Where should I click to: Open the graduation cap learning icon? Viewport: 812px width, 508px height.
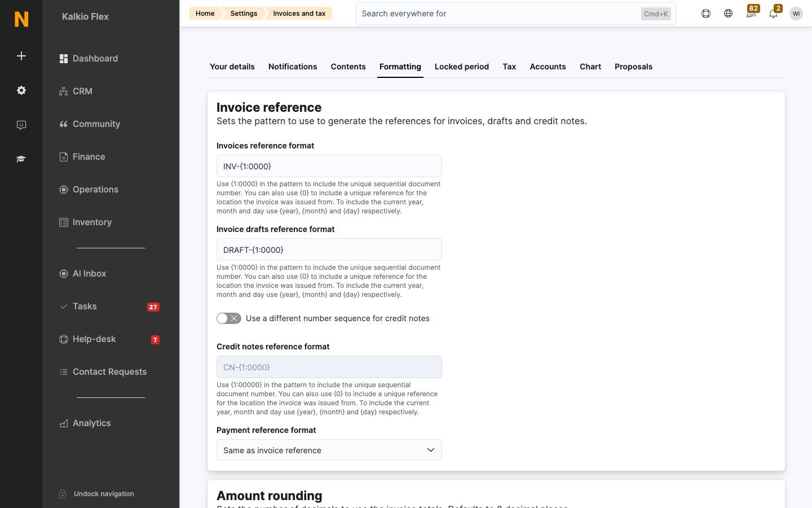pyautogui.click(x=21, y=159)
